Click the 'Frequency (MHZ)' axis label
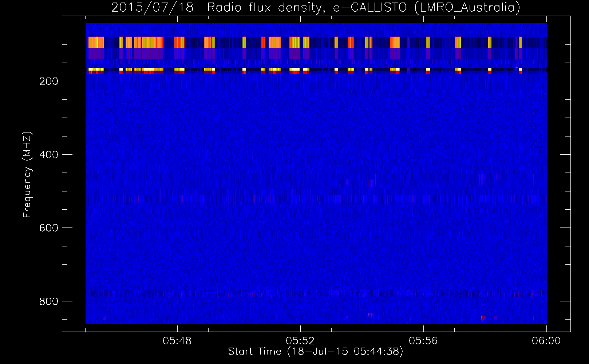Screen dimensions: 589x364 click(x=27, y=174)
